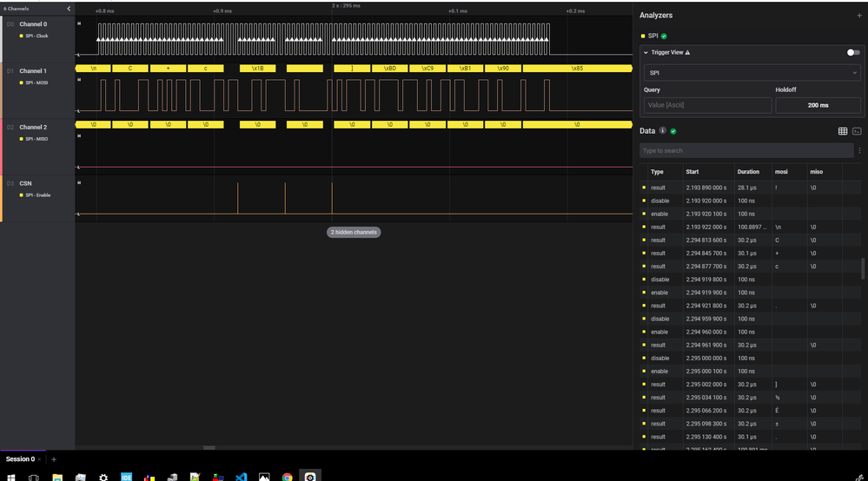Viewport: 868px width, 481px height.
Task: Click the Data info icon
Action: (662, 131)
